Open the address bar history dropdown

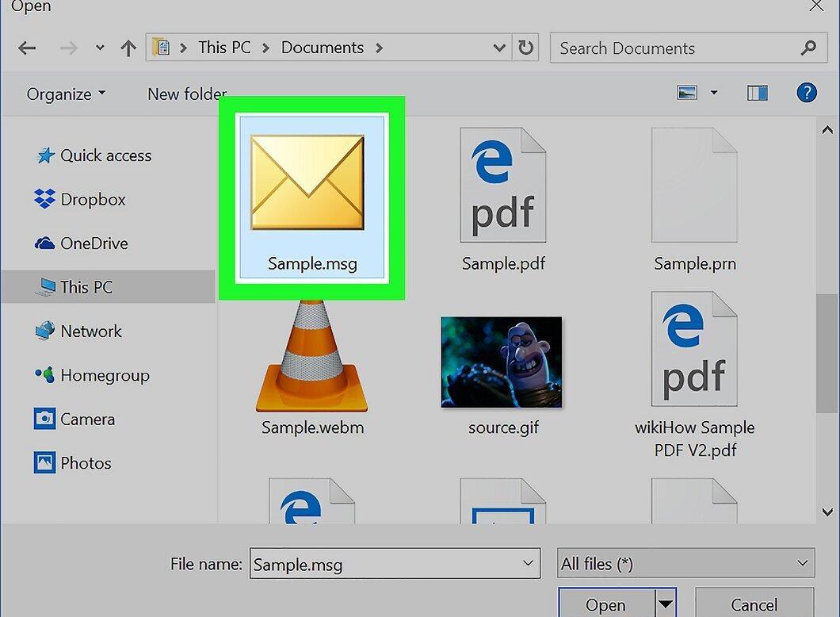[x=499, y=48]
